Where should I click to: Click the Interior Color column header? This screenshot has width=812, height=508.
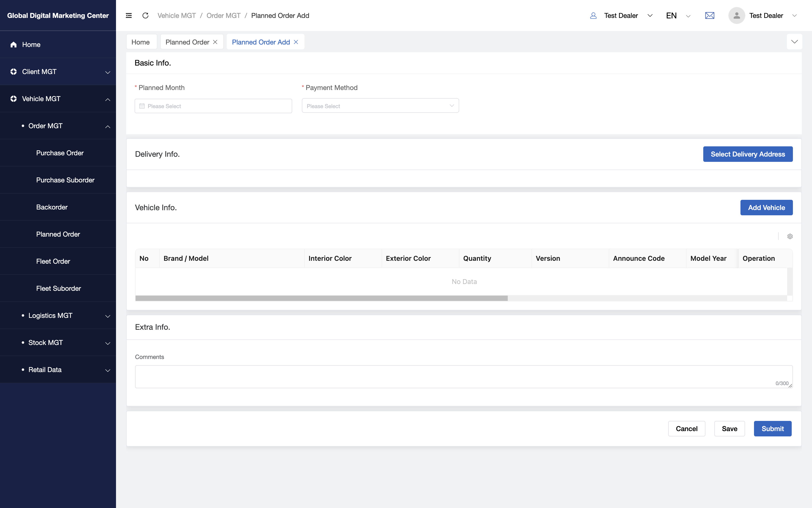[x=343, y=258]
